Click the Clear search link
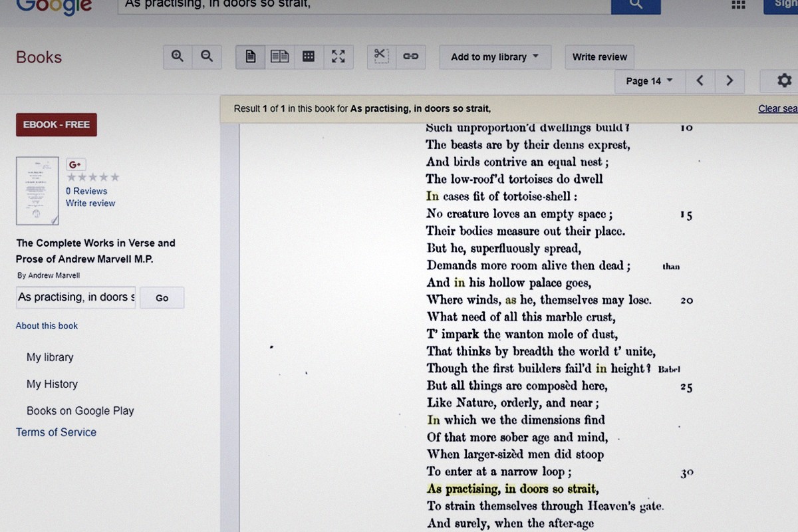Viewport: 798px width, 532px height. coord(777,108)
